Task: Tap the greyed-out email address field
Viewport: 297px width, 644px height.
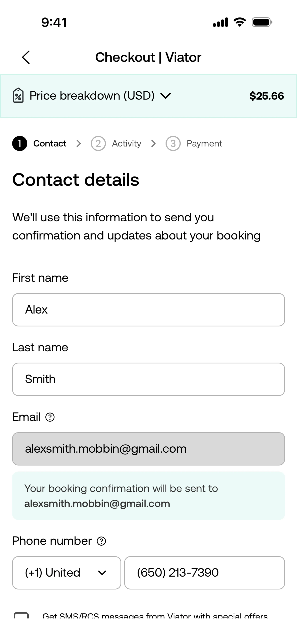Action: tap(148, 449)
